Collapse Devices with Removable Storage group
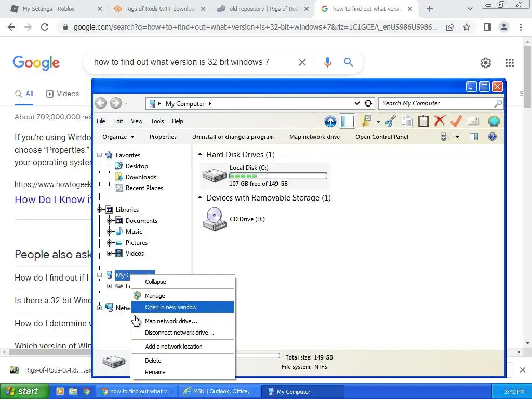This screenshot has height=399, width=532. 200,197
